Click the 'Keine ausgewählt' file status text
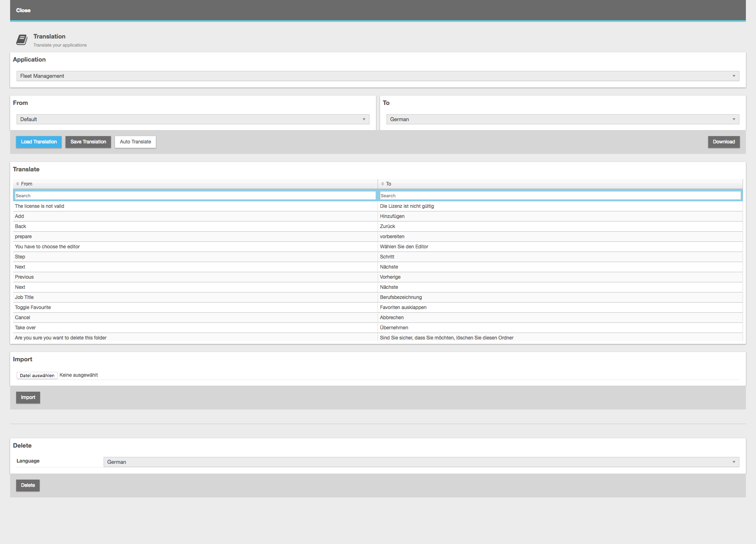This screenshot has height=544, width=756. click(x=79, y=375)
